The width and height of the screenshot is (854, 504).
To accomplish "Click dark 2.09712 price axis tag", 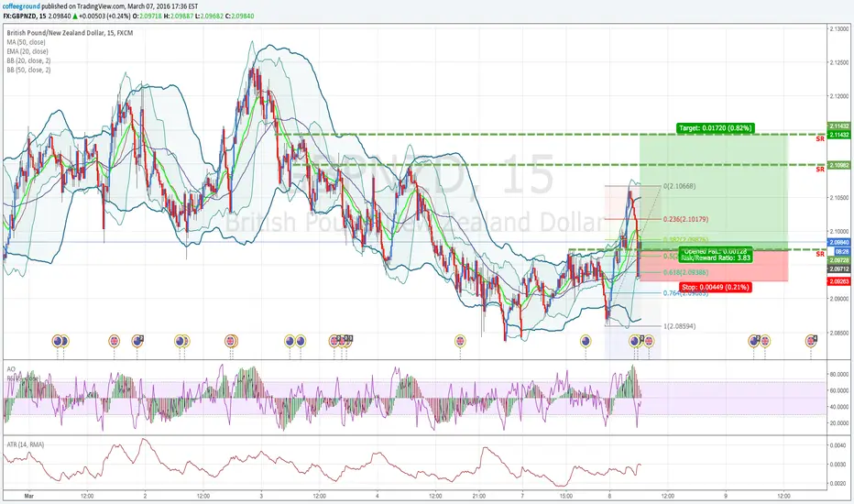I will 838,269.
